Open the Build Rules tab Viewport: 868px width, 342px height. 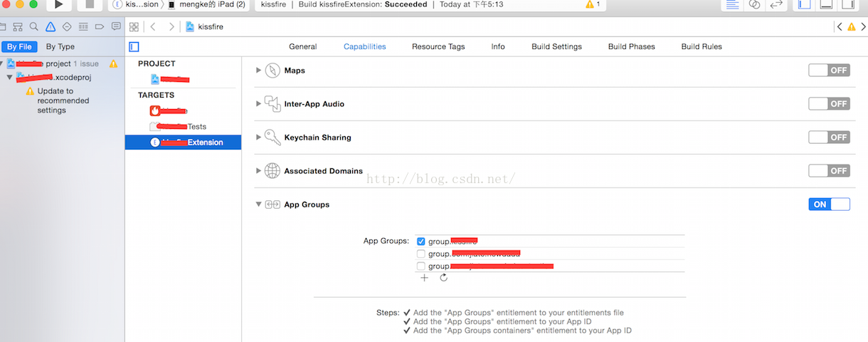tap(702, 46)
